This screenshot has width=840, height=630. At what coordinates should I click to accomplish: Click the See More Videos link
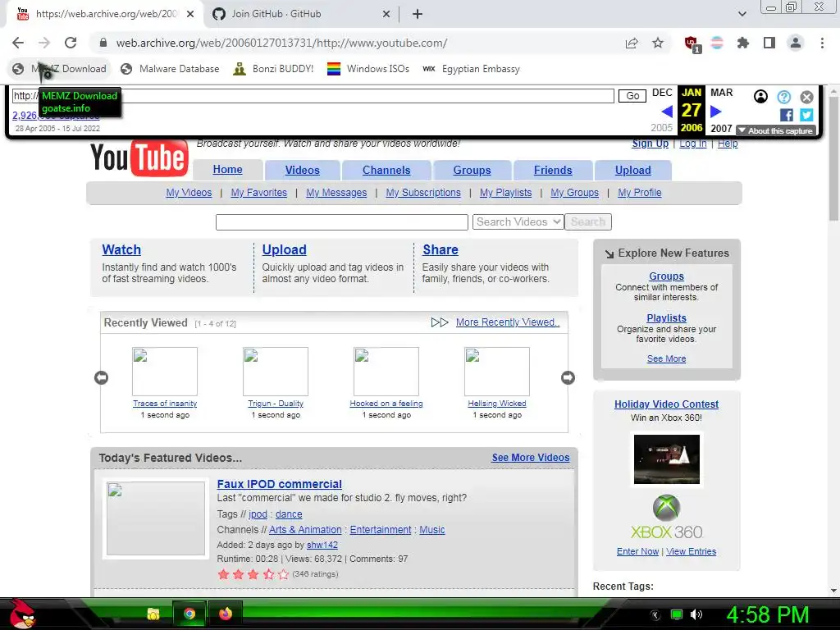coord(531,458)
